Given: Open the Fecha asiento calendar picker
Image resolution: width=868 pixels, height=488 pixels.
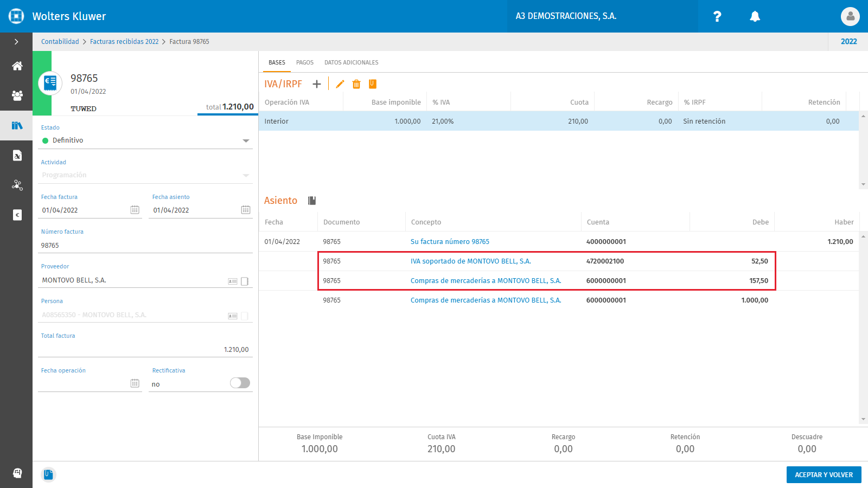Looking at the screenshot, I should [x=246, y=210].
